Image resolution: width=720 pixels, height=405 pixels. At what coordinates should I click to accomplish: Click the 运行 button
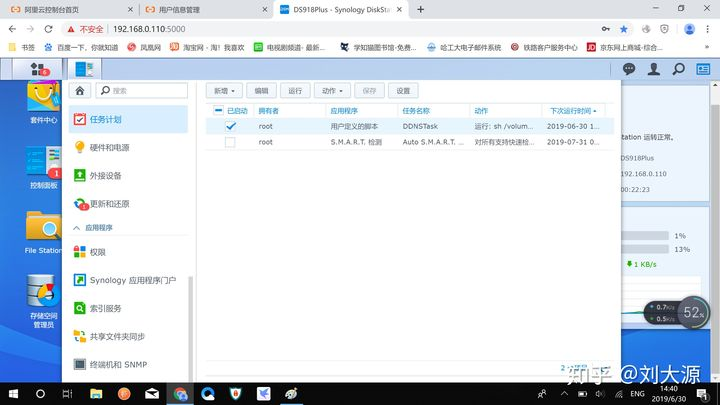click(x=295, y=90)
